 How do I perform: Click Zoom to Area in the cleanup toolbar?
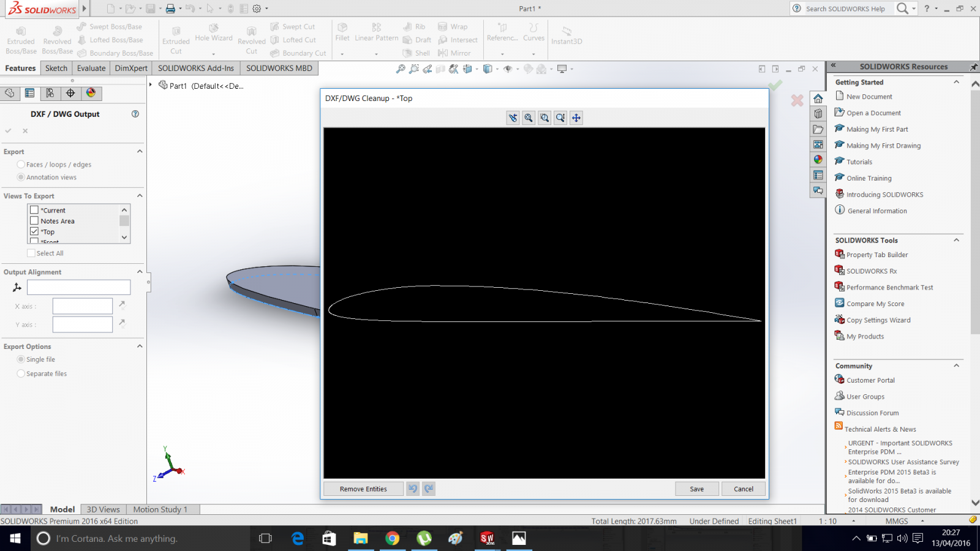coord(545,118)
